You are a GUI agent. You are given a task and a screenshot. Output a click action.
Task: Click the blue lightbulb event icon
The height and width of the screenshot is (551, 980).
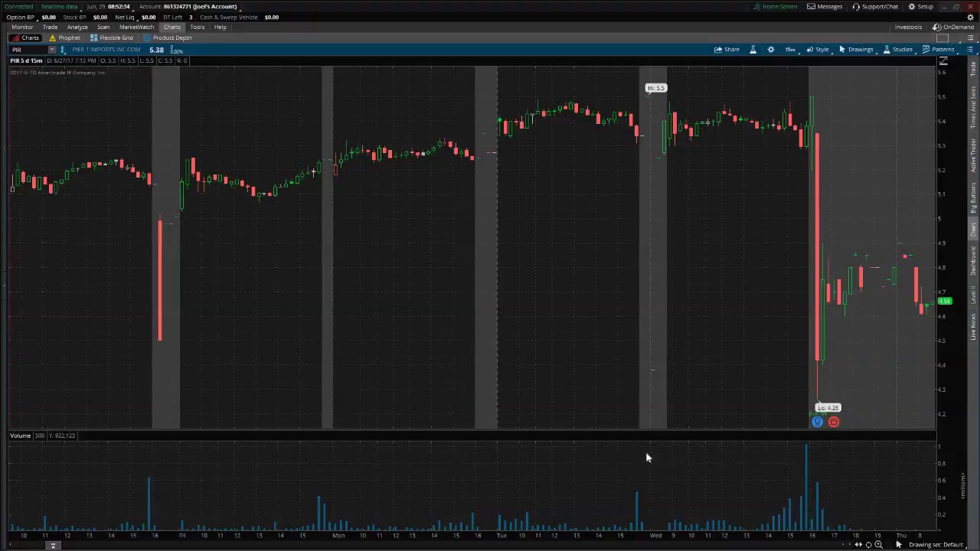(817, 422)
